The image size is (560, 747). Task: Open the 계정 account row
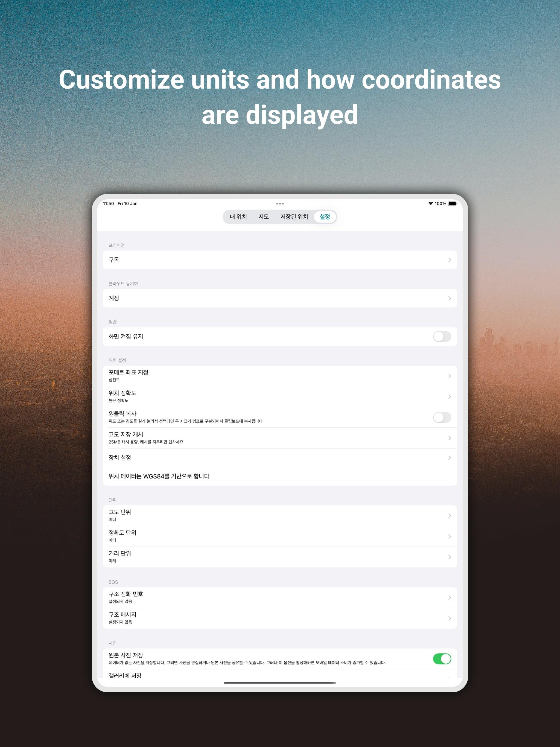click(x=280, y=298)
